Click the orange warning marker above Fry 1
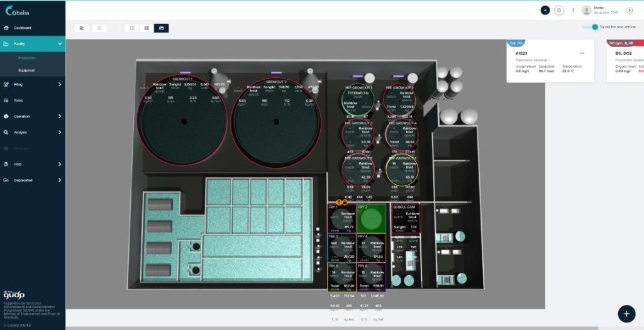The image size is (644, 330). pos(338,202)
